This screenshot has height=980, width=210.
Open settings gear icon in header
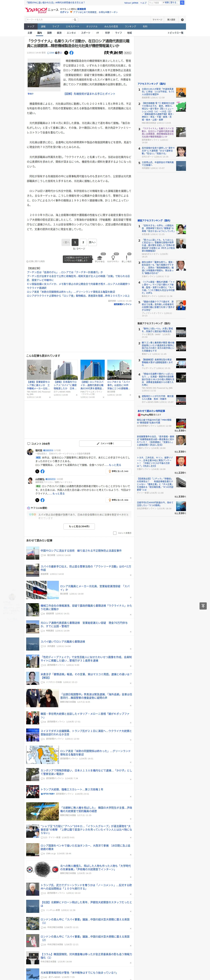[182, 20]
